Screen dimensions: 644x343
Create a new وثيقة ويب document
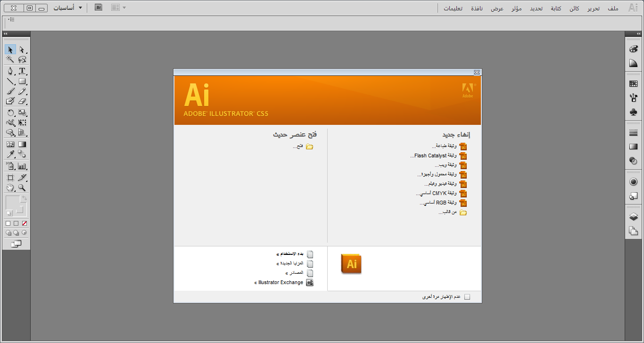pos(452,165)
